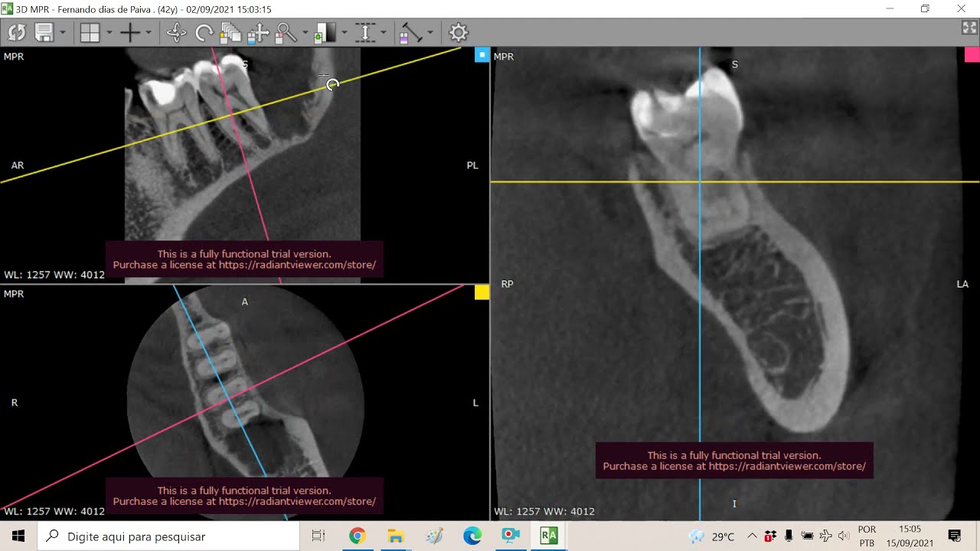Select the slab thickness tool
Viewport: 980px width, 551px height.
364,33
